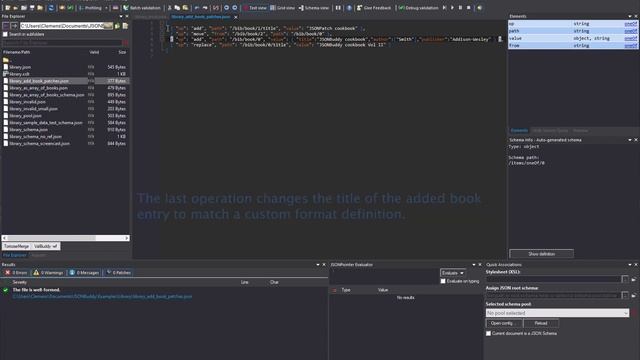The image size is (640, 360).
Task: Click the Show definition button
Action: [x=541, y=254]
